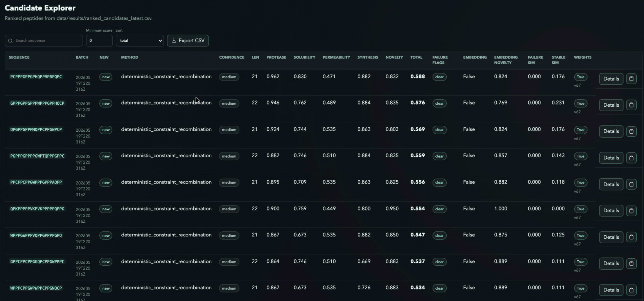Click the medium badge in the GPPPGPPGPPPWPPPGPPHQCP row
Screen dimensions: 644x301
tap(229, 103)
